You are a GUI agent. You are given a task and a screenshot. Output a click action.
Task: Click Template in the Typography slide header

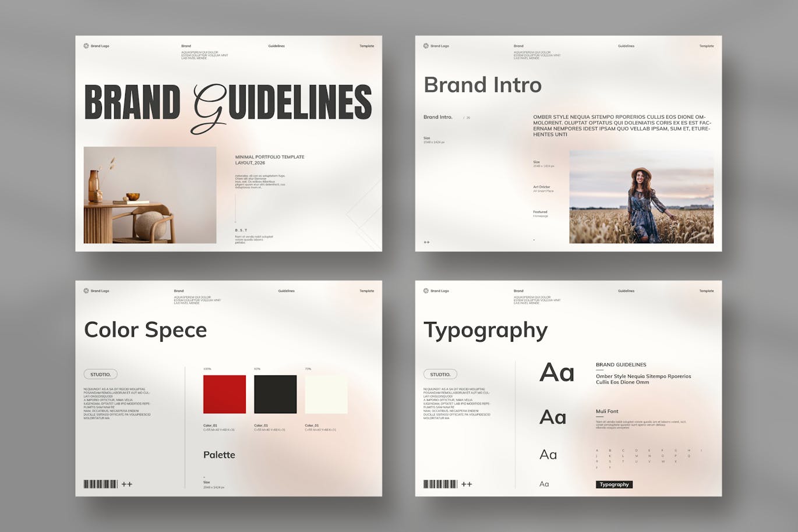[x=706, y=291]
